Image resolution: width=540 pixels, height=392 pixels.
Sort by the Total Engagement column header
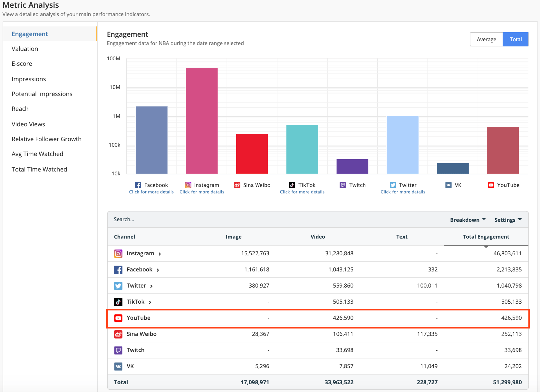pos(486,237)
